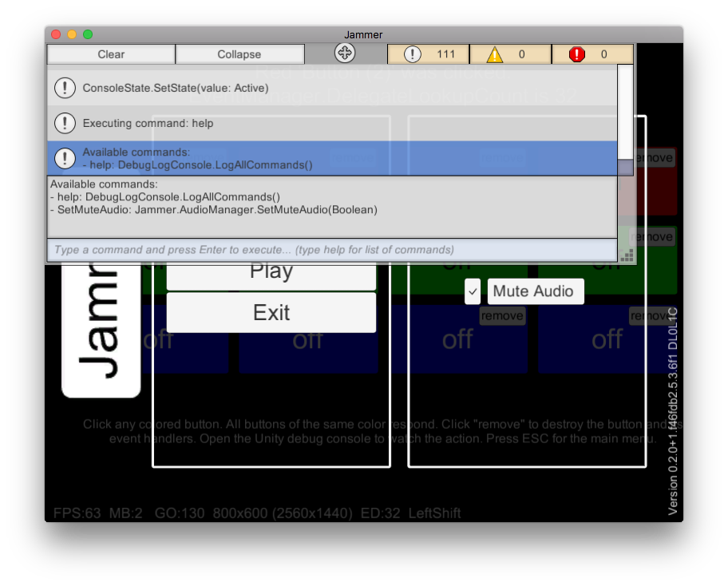The width and height of the screenshot is (728, 586).
Task: Click the info log counter showing 111
Action: click(428, 53)
